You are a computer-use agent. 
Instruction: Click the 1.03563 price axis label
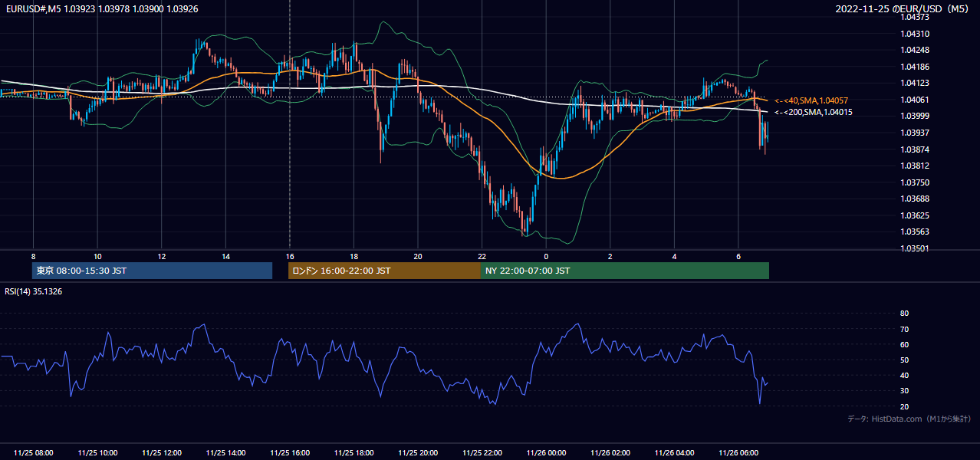click(x=914, y=232)
